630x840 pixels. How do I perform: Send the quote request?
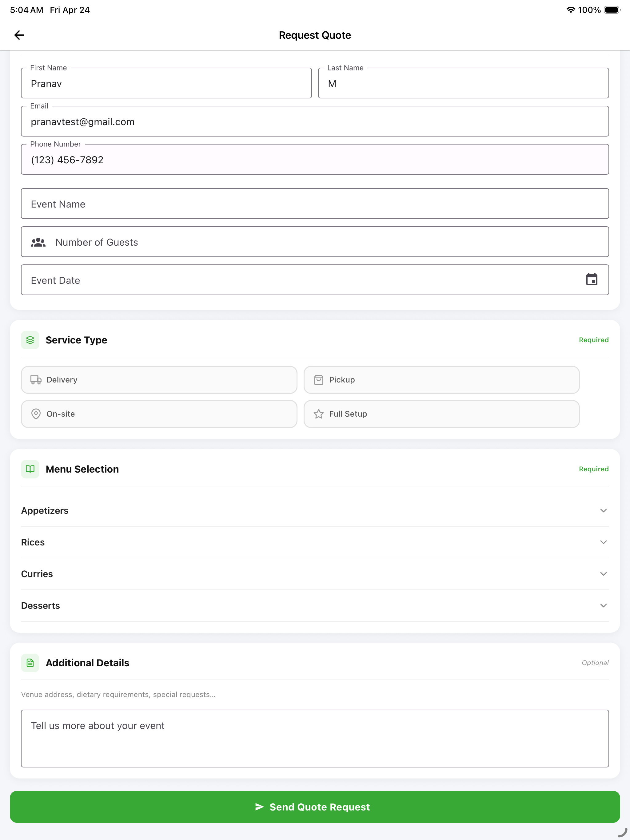pyautogui.click(x=315, y=806)
